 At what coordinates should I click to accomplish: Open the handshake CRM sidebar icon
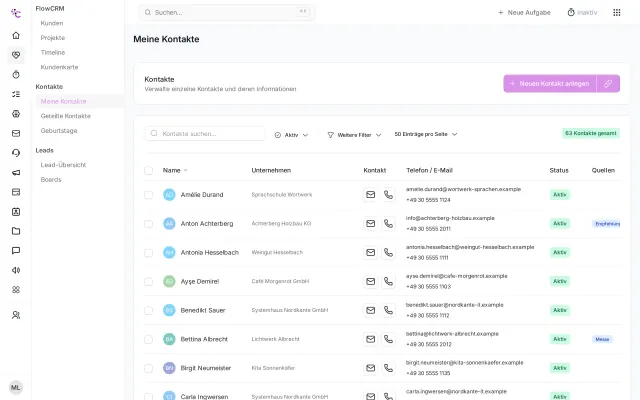click(x=16, y=55)
